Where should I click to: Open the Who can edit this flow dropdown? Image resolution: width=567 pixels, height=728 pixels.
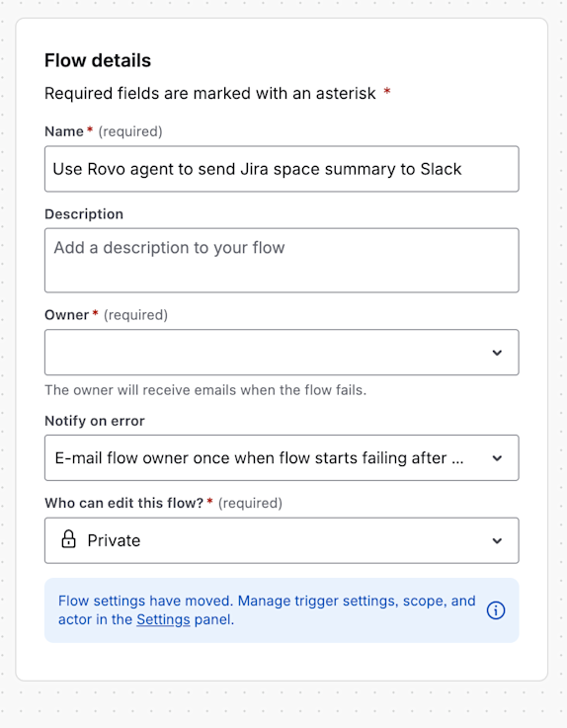click(282, 540)
